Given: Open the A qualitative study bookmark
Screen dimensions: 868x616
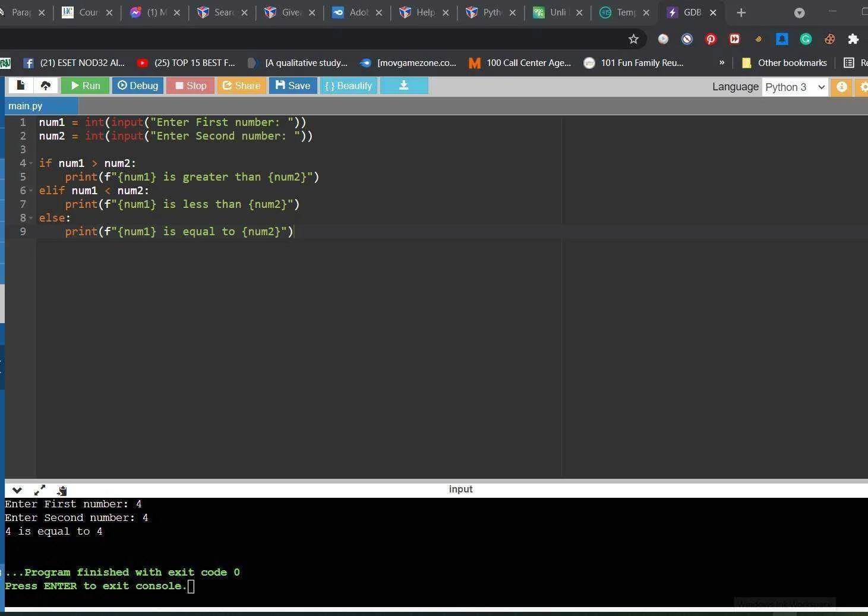Looking at the screenshot, I should [x=297, y=62].
